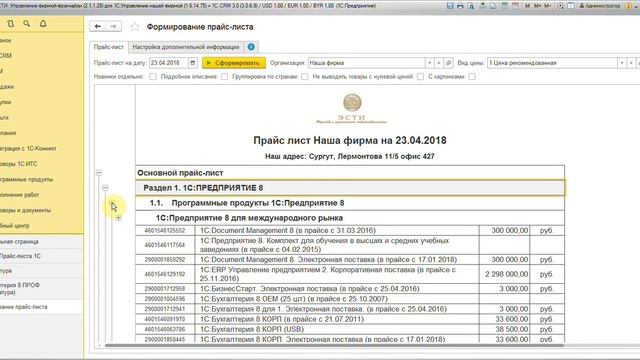This screenshot has width=640, height=360.
Task: Click the price list date input field
Action: [x=169, y=63]
